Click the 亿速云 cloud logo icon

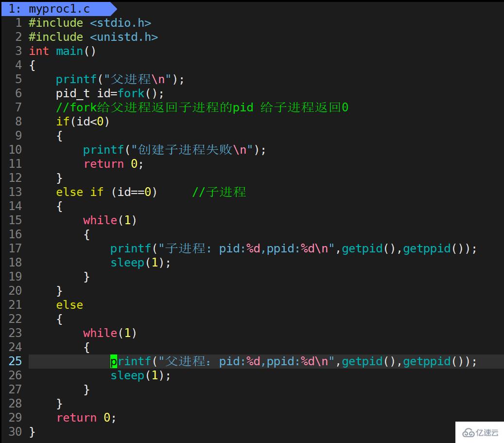468,432
